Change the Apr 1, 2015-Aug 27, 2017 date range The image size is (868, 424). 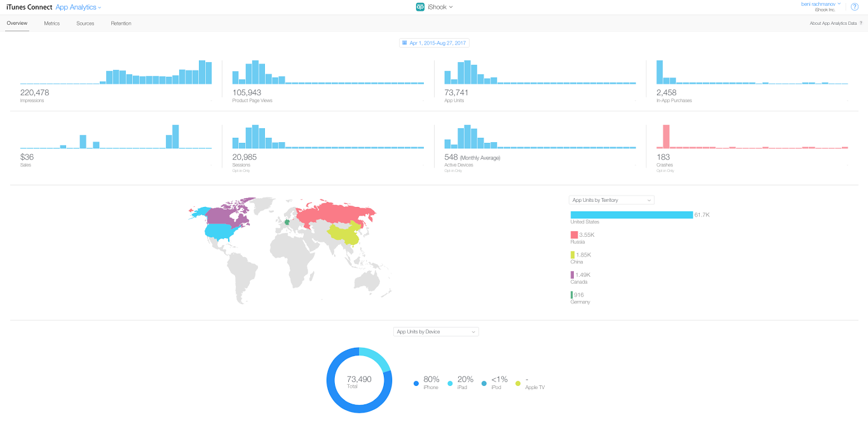(x=435, y=43)
